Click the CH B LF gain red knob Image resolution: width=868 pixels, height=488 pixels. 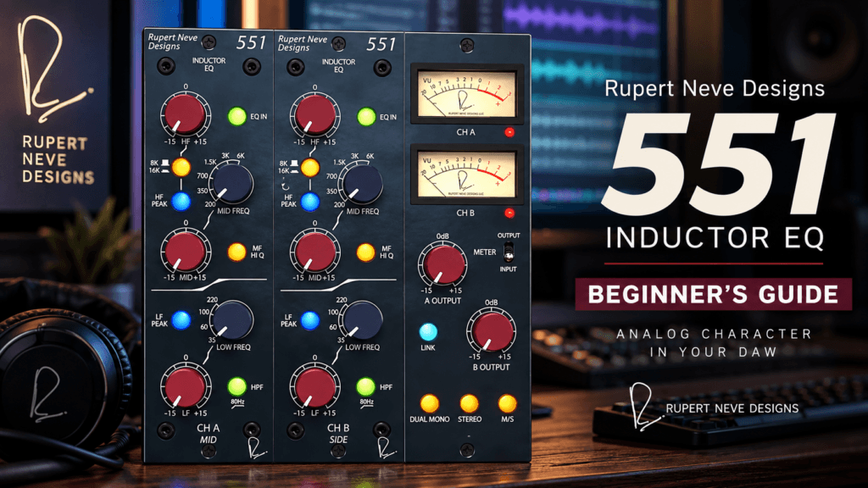[x=314, y=386]
